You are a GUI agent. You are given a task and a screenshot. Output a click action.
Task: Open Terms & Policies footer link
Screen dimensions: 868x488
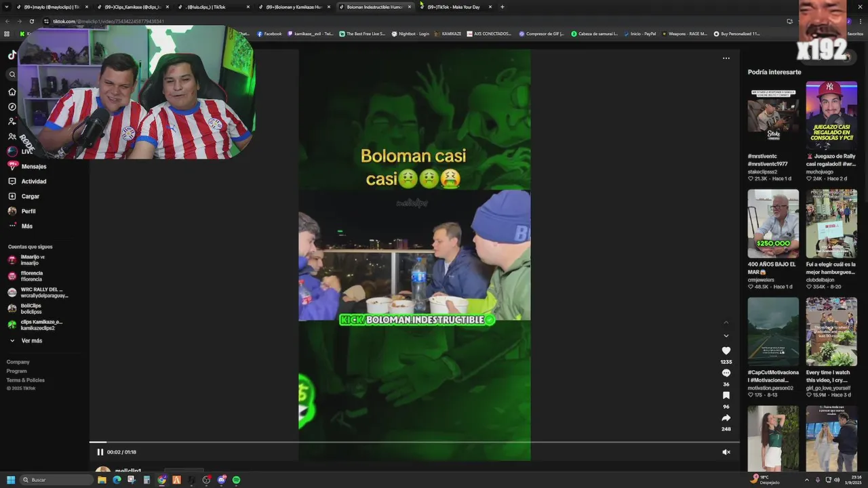(x=26, y=380)
